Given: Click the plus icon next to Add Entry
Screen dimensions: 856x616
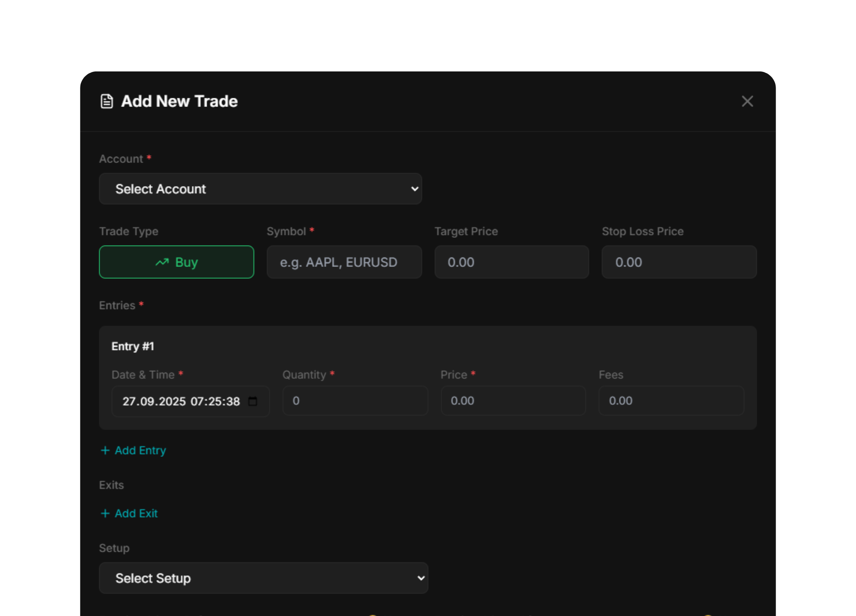Looking at the screenshot, I should coord(105,450).
